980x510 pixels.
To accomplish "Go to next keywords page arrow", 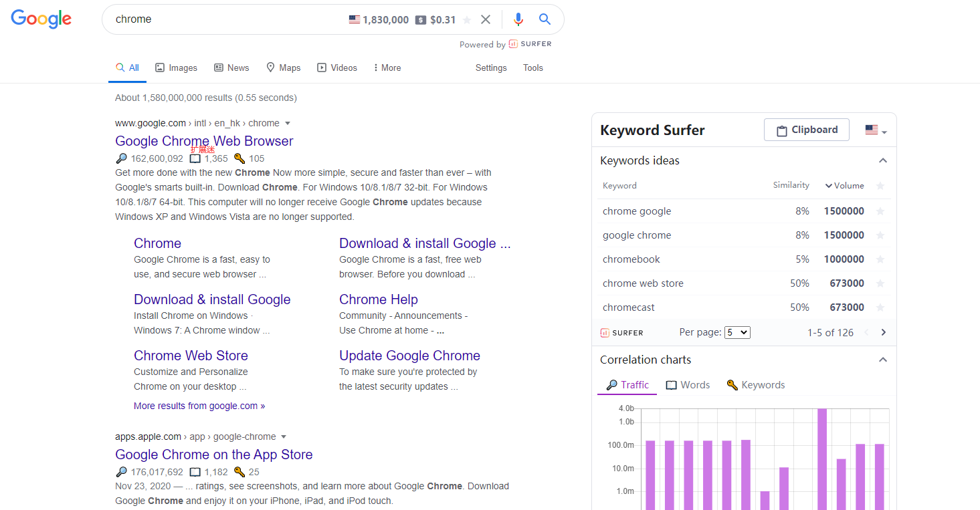I will pos(884,332).
